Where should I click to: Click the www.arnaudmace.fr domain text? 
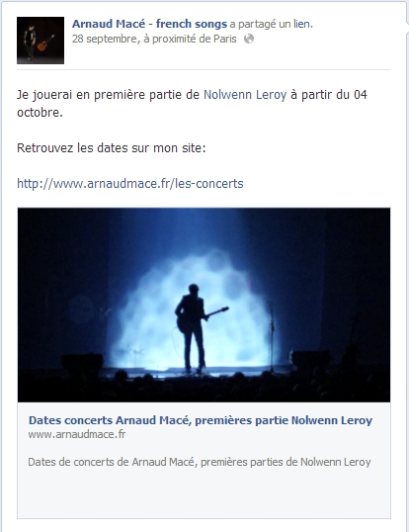pos(77,434)
